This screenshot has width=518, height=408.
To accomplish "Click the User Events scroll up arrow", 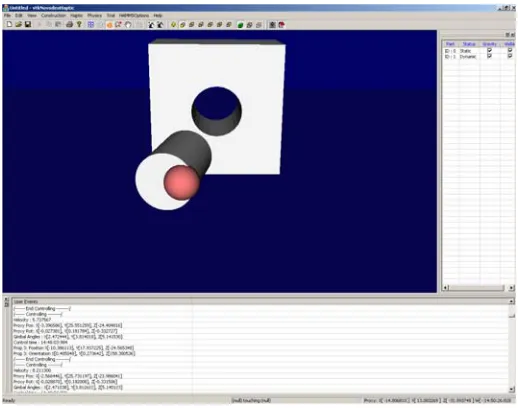I will [512, 301].
